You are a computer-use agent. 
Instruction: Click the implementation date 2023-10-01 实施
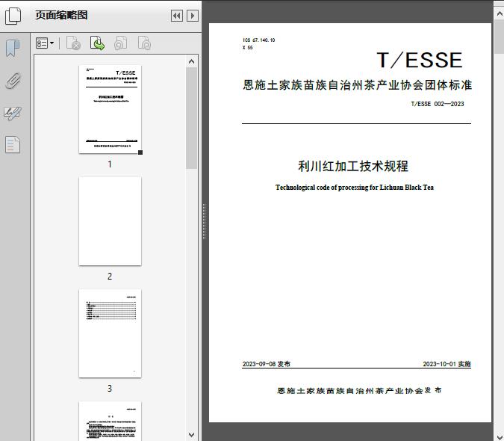point(447,364)
